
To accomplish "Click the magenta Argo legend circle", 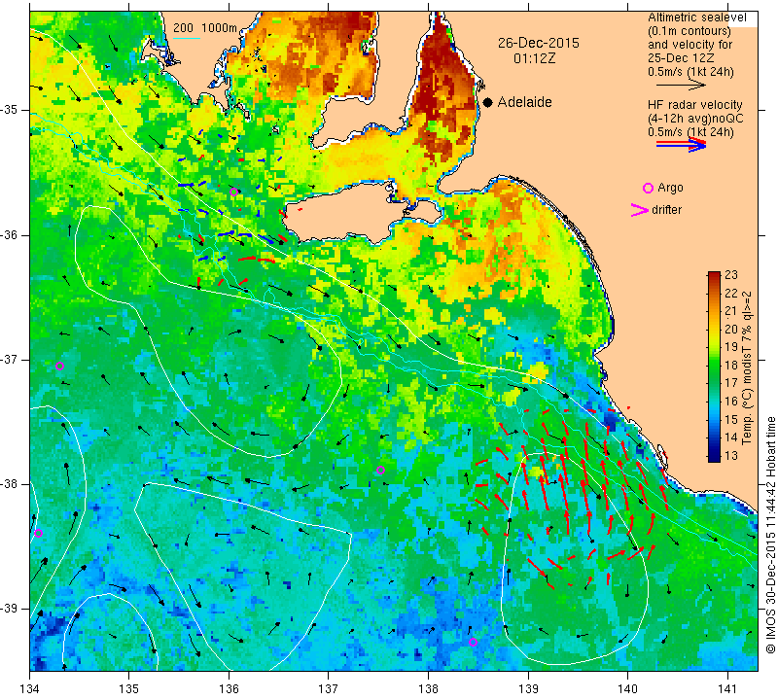I will click(648, 188).
